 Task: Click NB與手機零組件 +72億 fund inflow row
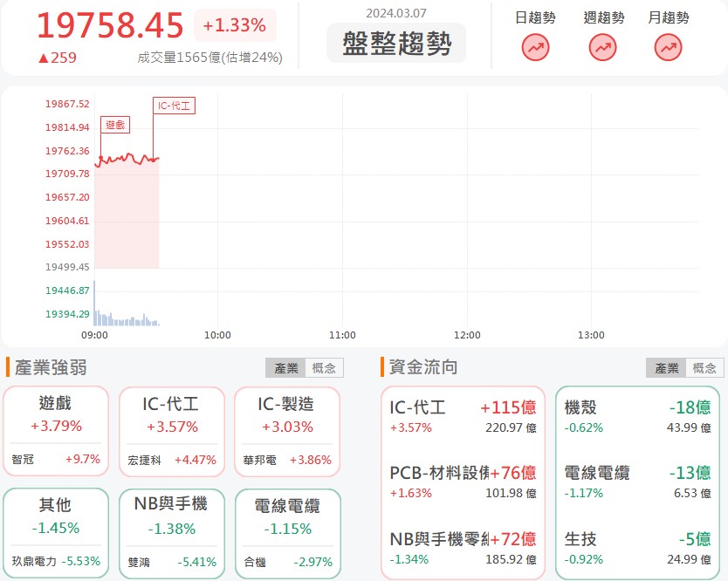[463, 548]
